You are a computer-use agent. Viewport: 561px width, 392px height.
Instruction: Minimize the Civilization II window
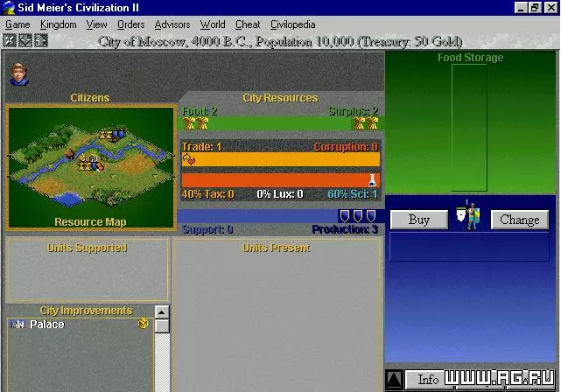pos(521,8)
